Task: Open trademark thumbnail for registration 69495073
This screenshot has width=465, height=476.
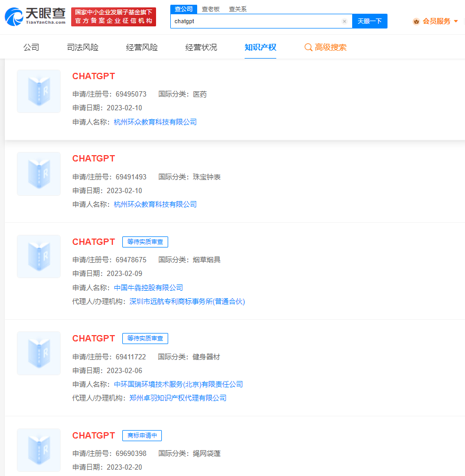Action: point(39,91)
